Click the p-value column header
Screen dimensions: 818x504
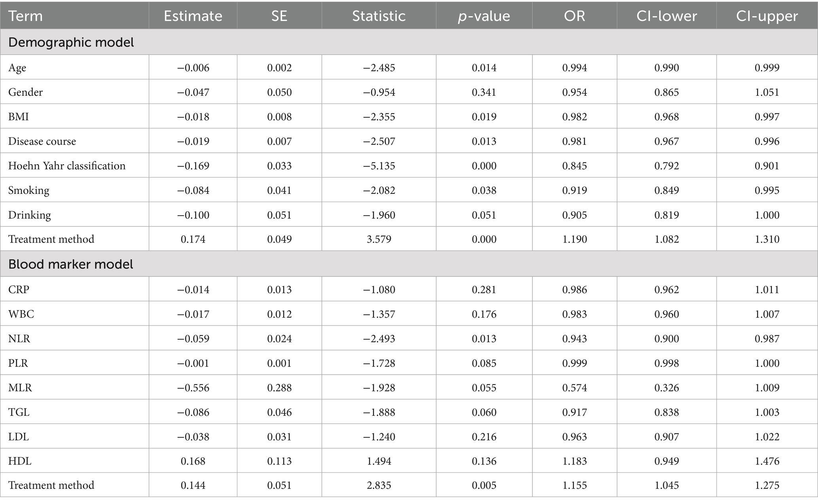pos(484,16)
